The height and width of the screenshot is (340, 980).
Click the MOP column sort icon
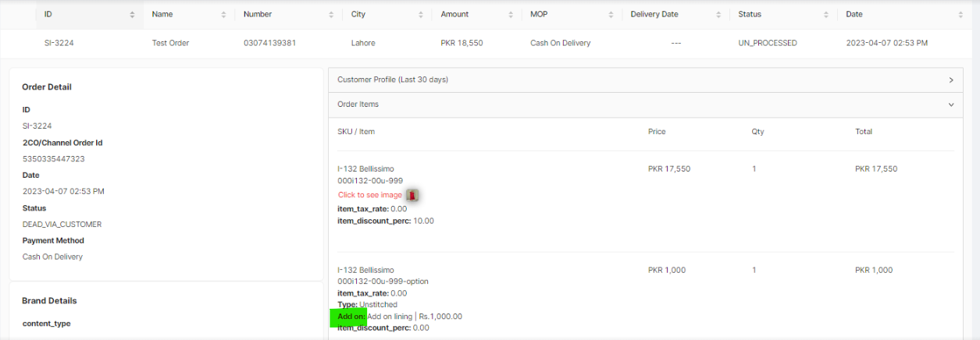[x=611, y=15]
